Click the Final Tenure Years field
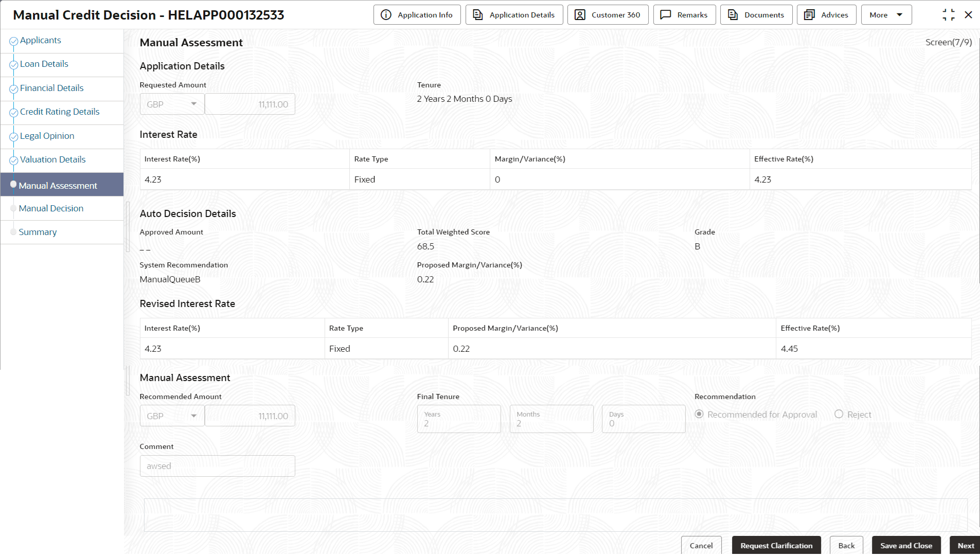980x557 pixels. 459,419
